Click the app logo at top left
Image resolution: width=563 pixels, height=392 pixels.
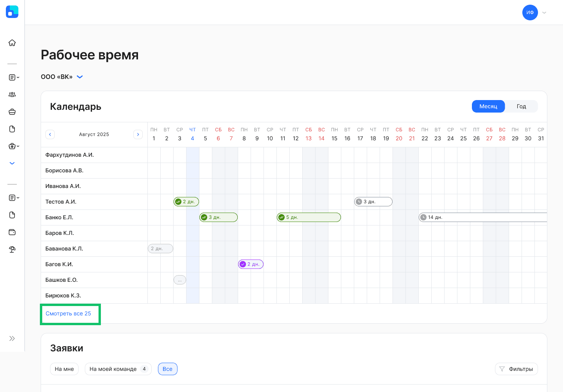click(x=12, y=12)
